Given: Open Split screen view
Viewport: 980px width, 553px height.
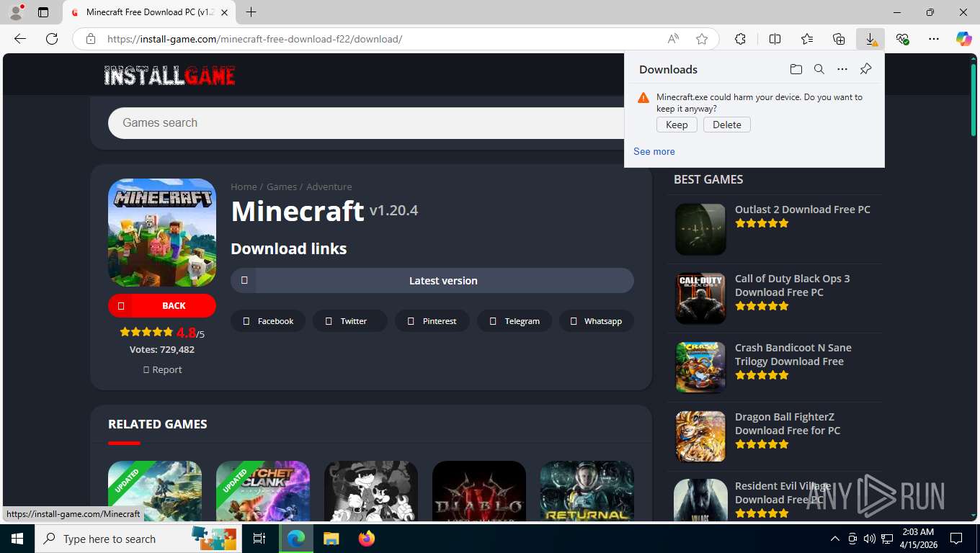Looking at the screenshot, I should tap(775, 39).
